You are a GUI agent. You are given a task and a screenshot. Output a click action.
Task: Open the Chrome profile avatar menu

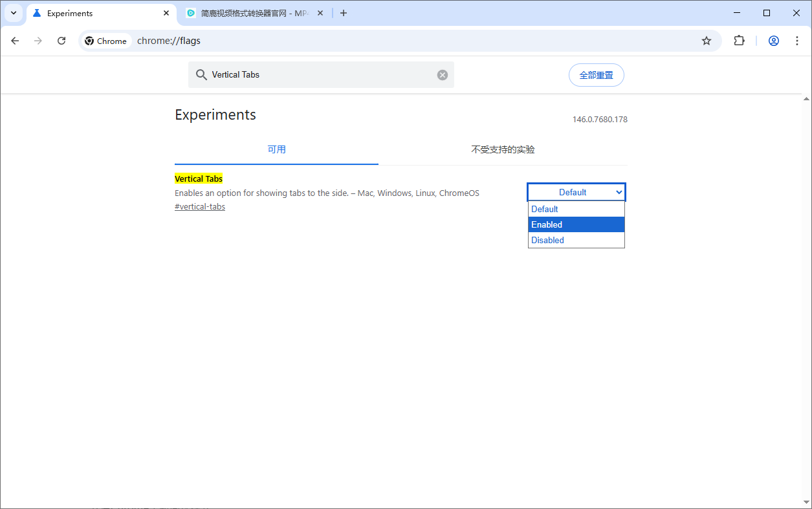[773, 41]
